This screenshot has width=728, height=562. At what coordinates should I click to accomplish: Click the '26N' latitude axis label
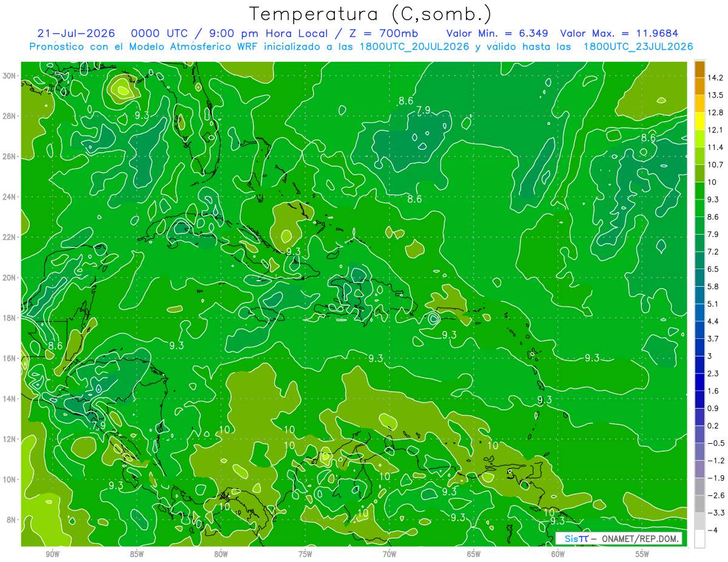(x=10, y=156)
